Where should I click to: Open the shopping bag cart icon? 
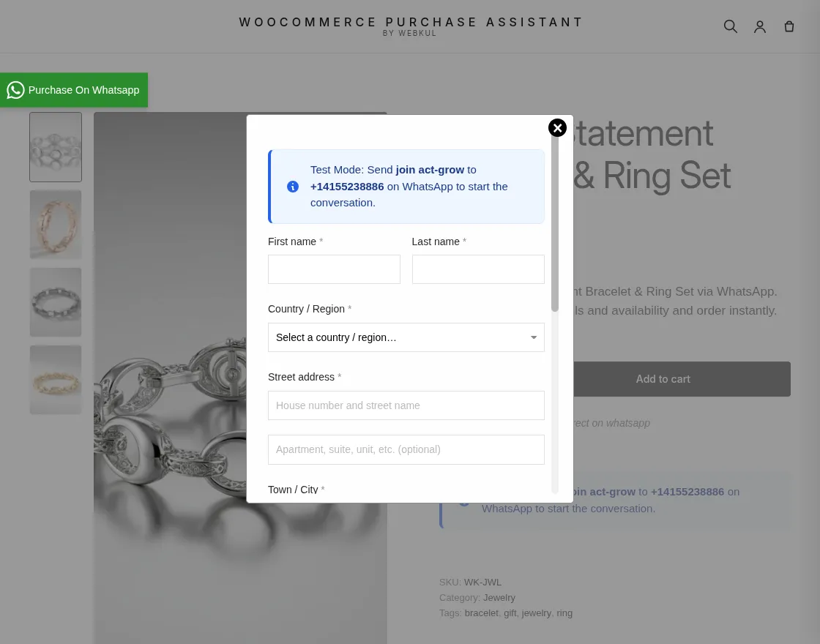click(x=789, y=26)
